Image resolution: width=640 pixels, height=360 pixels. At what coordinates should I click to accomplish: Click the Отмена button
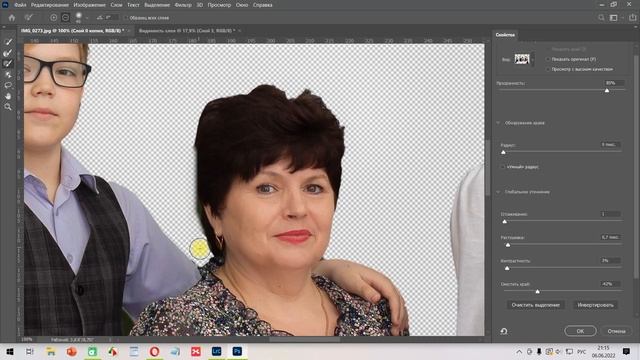pos(616,331)
